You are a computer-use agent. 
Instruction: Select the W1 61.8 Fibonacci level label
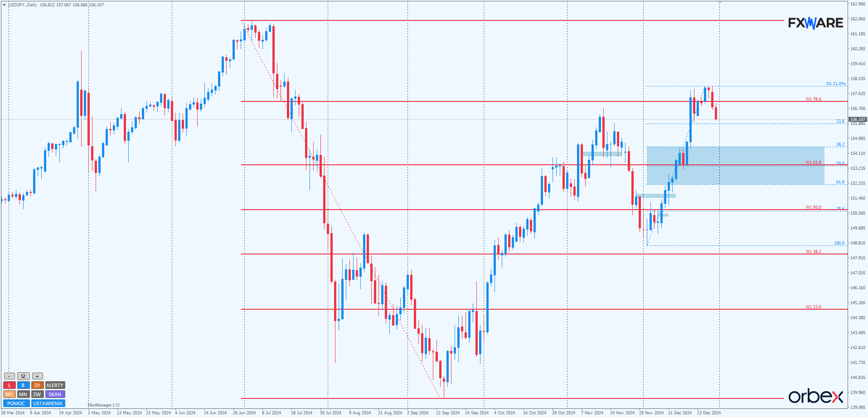pos(813,163)
